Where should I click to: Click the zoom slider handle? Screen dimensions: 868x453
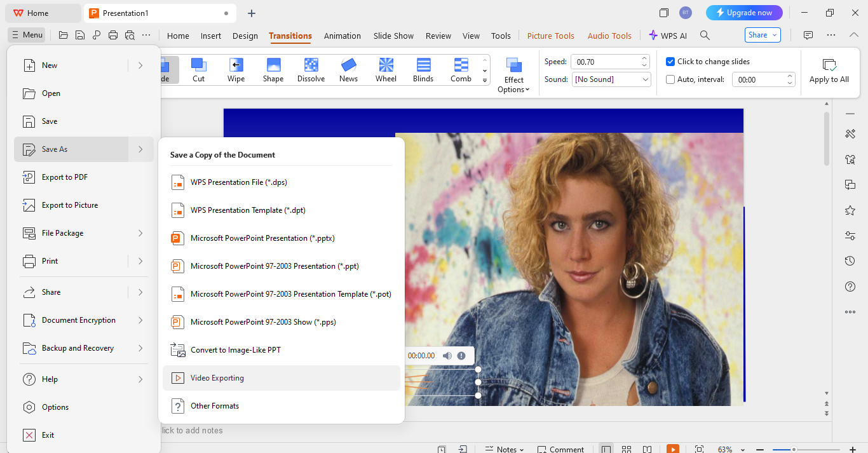[794, 449]
